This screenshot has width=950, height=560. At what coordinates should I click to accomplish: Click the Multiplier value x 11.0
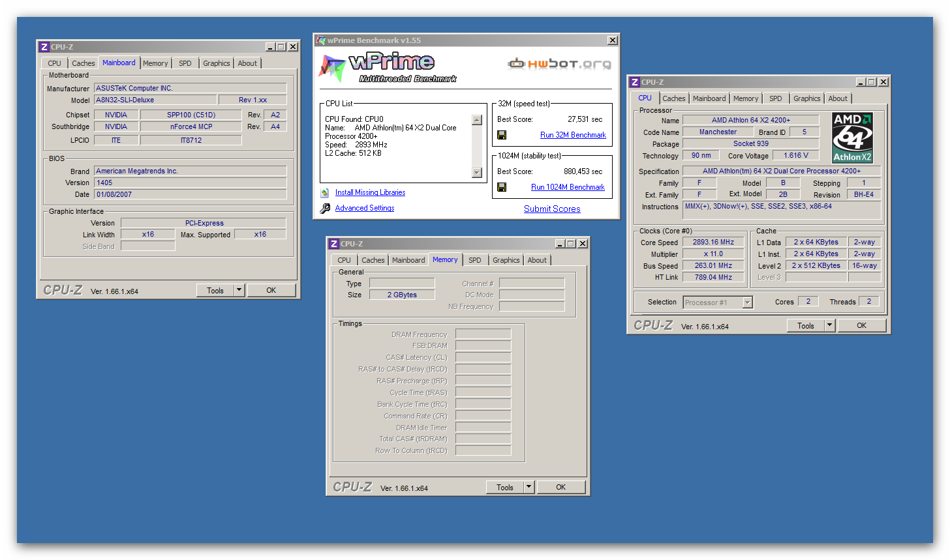714,254
